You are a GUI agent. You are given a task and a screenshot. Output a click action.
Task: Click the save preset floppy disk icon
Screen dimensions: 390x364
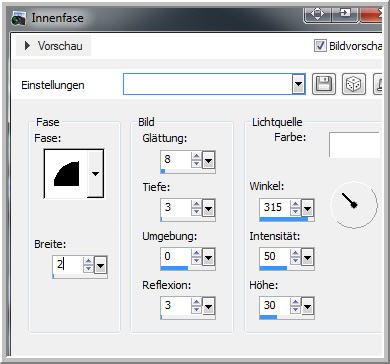(x=324, y=84)
